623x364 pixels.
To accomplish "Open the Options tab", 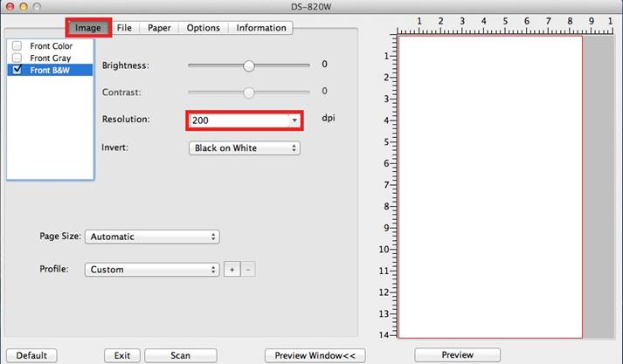I will tap(203, 28).
